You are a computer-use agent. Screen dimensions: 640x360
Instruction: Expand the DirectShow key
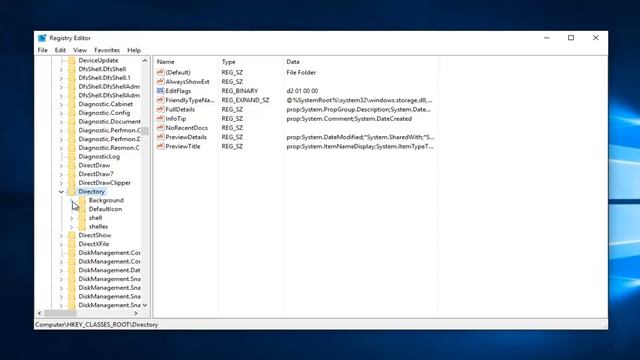click(61, 236)
